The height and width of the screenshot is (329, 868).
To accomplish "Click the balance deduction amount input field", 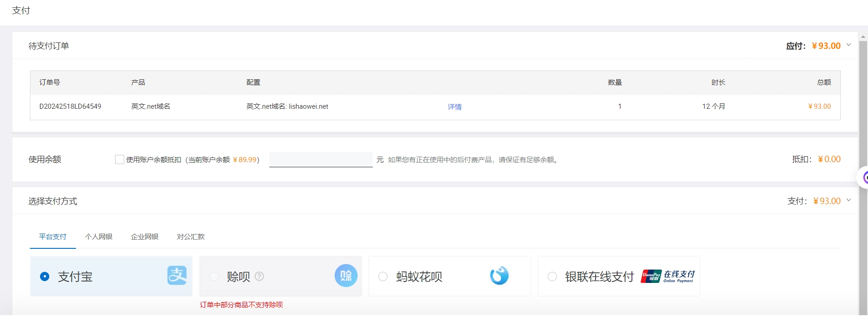I will [x=321, y=159].
